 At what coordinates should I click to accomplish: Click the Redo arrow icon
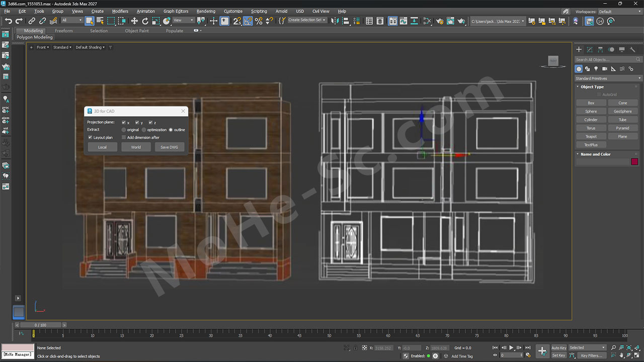pyautogui.click(x=19, y=21)
